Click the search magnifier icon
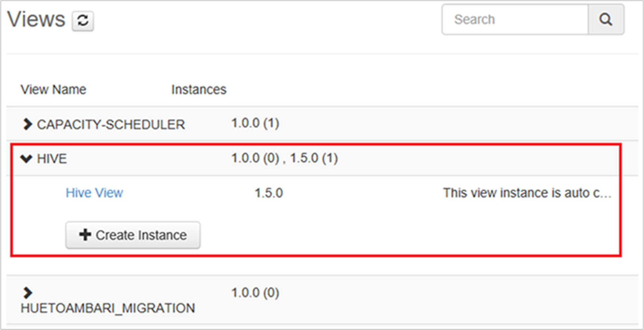The image size is (644, 330). click(x=606, y=19)
